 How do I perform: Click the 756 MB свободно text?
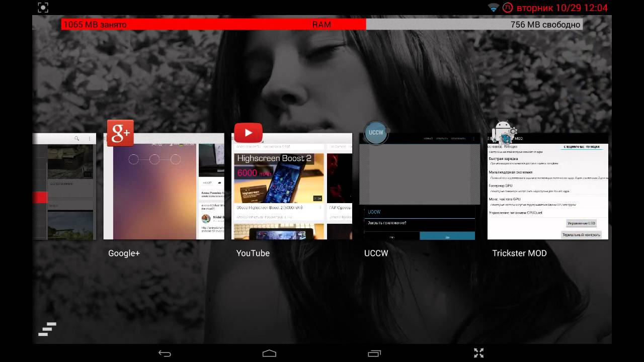545,25
